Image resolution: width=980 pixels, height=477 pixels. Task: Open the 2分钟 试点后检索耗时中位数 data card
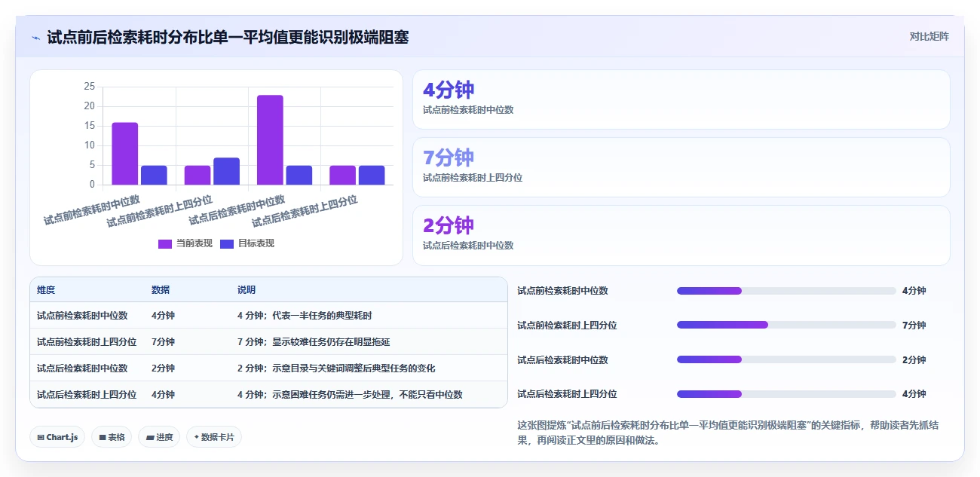pos(681,235)
